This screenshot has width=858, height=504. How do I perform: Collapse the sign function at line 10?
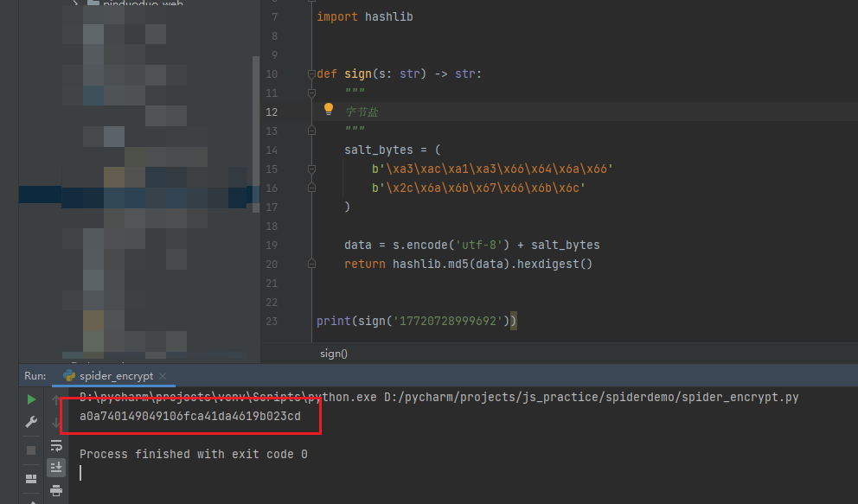pyautogui.click(x=311, y=74)
